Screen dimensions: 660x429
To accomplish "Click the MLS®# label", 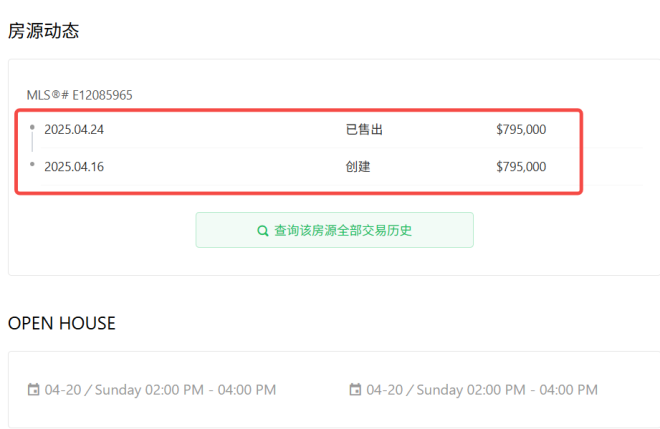I will [46, 95].
